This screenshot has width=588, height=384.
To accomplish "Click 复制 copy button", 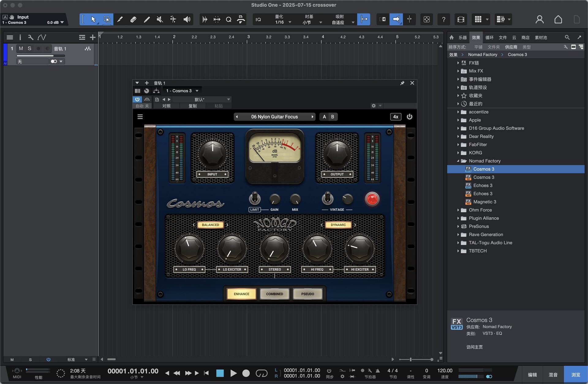I will click(193, 106).
